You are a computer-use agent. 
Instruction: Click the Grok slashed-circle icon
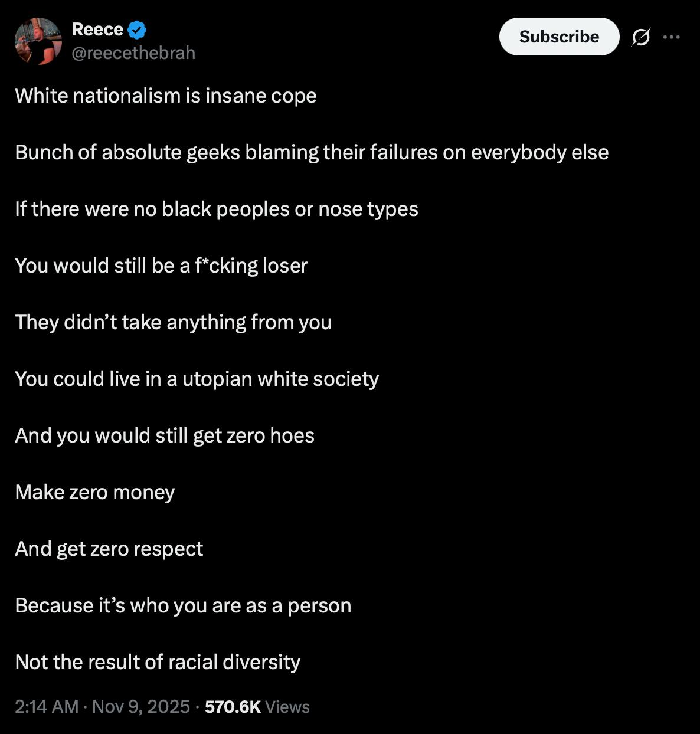point(640,37)
